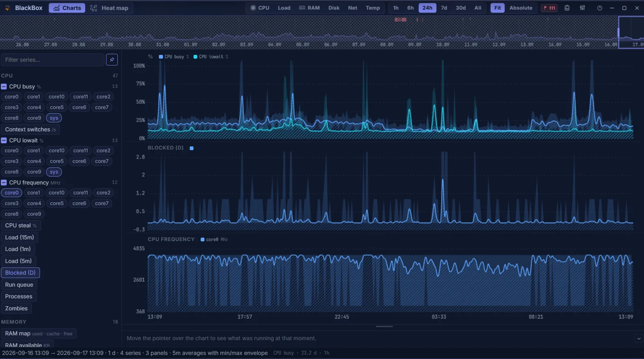
Task: Jump to the Temp metrics category
Action: click(x=373, y=8)
